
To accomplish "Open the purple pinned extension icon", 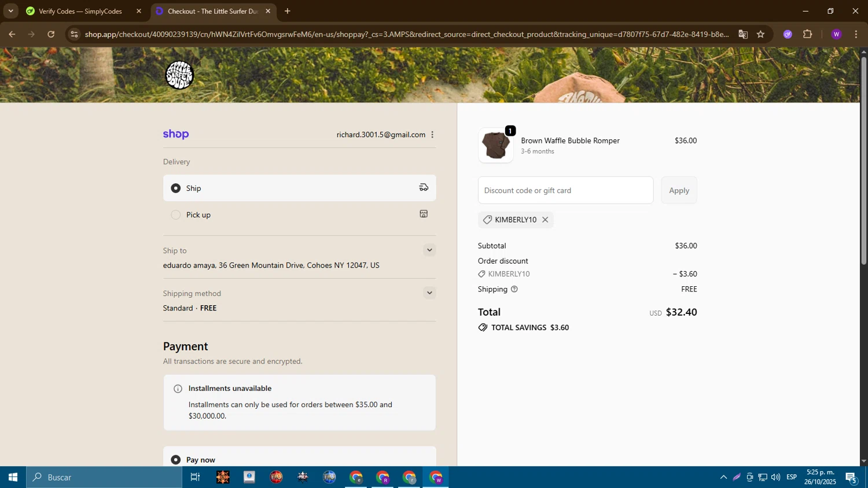I will click(788, 34).
